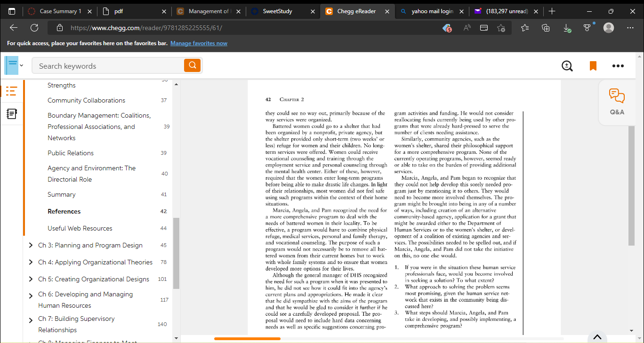Open the Q&A panel
644x343 pixels.
point(617,102)
